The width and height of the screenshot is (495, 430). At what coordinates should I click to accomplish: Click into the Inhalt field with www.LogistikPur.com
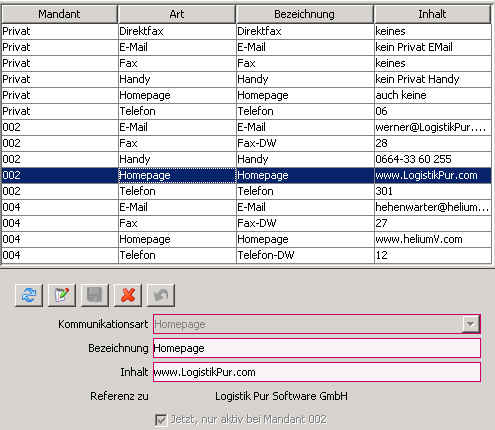click(317, 372)
